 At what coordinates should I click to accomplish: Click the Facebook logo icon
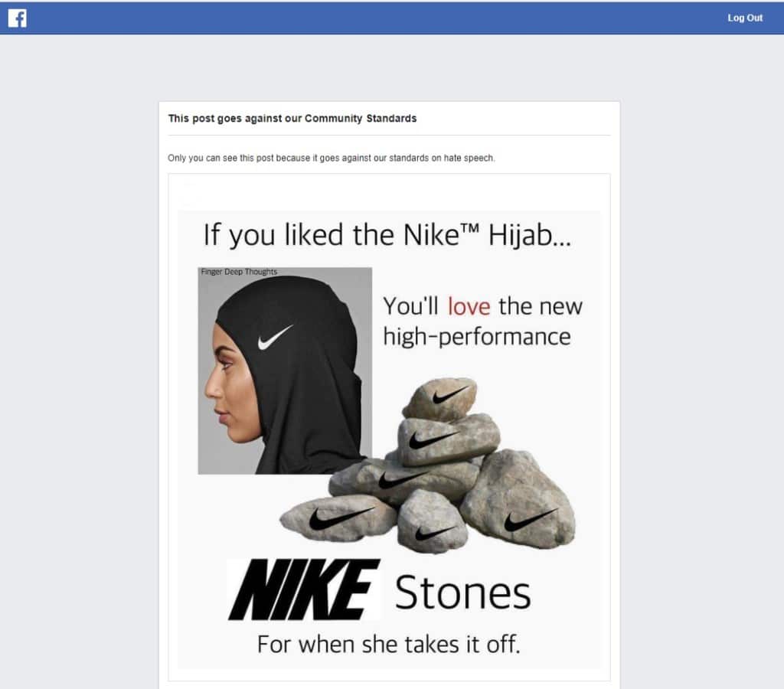(x=17, y=18)
